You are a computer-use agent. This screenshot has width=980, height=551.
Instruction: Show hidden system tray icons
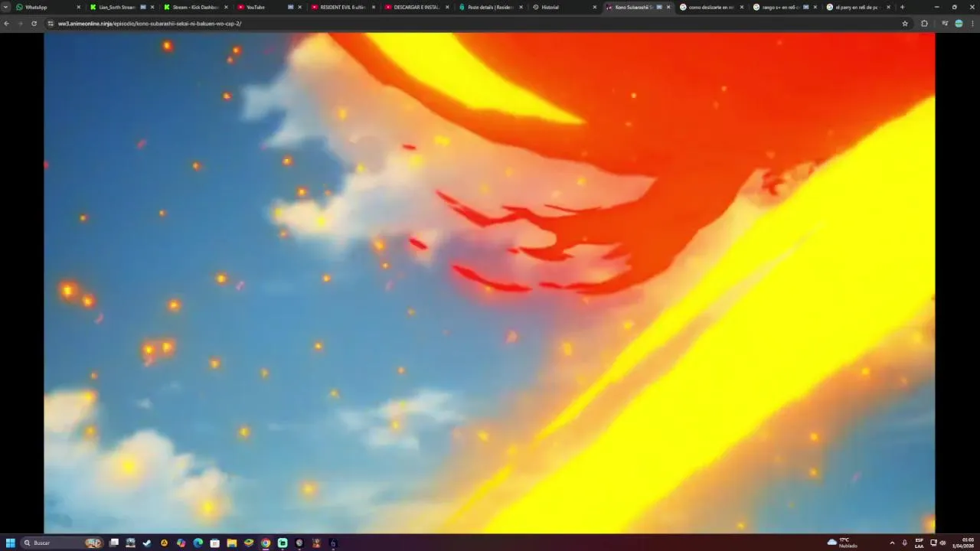(x=892, y=543)
